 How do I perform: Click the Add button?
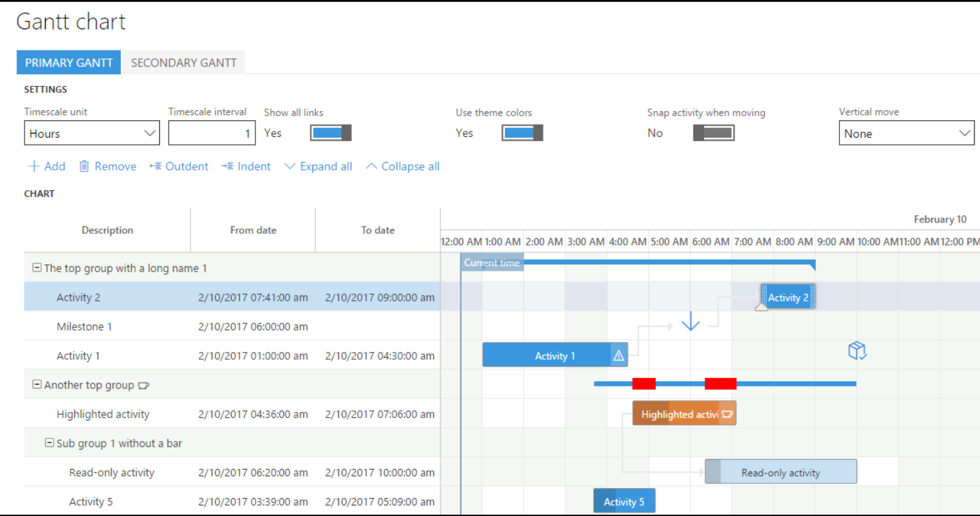(46, 167)
